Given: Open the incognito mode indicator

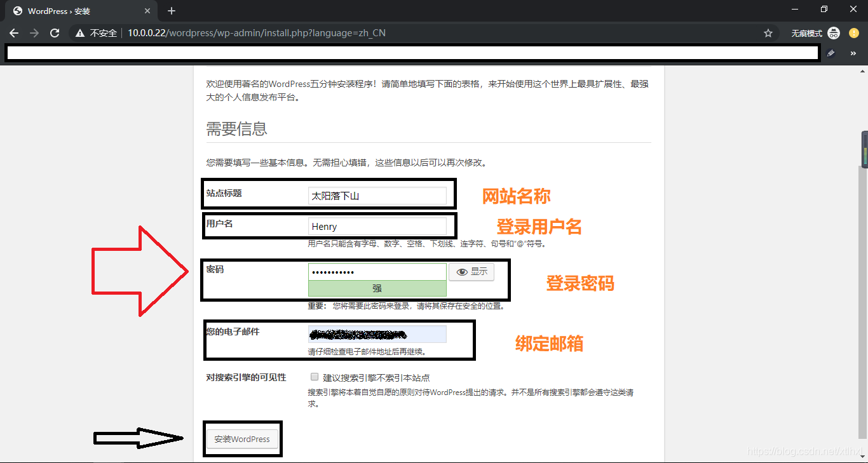Looking at the screenshot, I should pyautogui.click(x=815, y=33).
